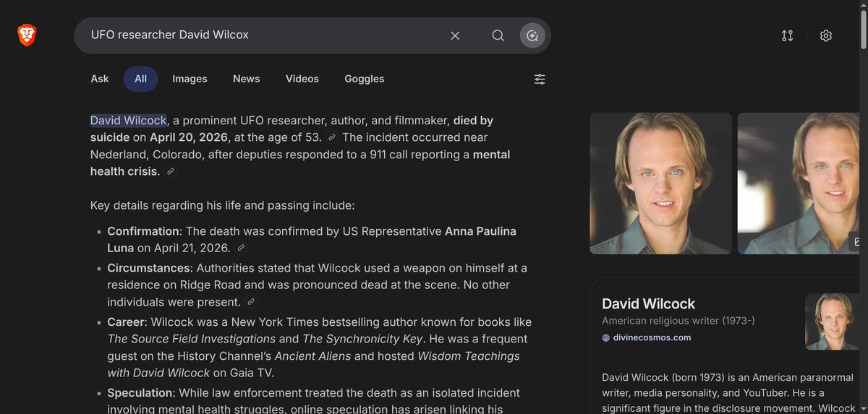Image resolution: width=868 pixels, height=414 pixels.
Task: Click 'The Source Field Investigations' book title
Action: (192, 339)
